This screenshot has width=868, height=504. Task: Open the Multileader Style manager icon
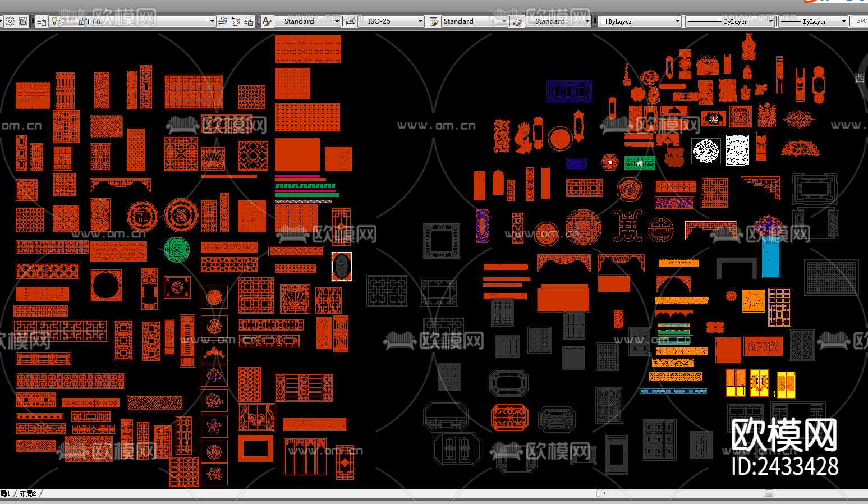[x=517, y=21]
